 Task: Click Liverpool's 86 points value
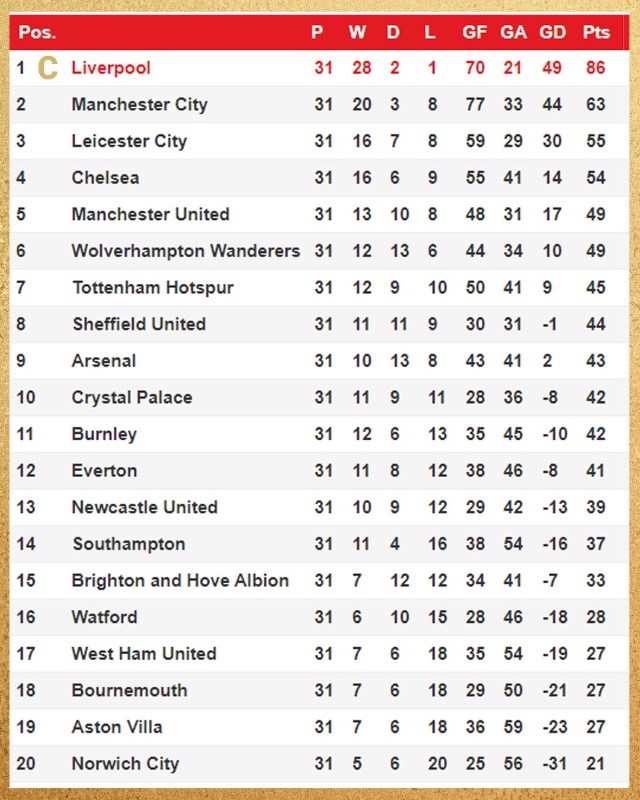596,68
